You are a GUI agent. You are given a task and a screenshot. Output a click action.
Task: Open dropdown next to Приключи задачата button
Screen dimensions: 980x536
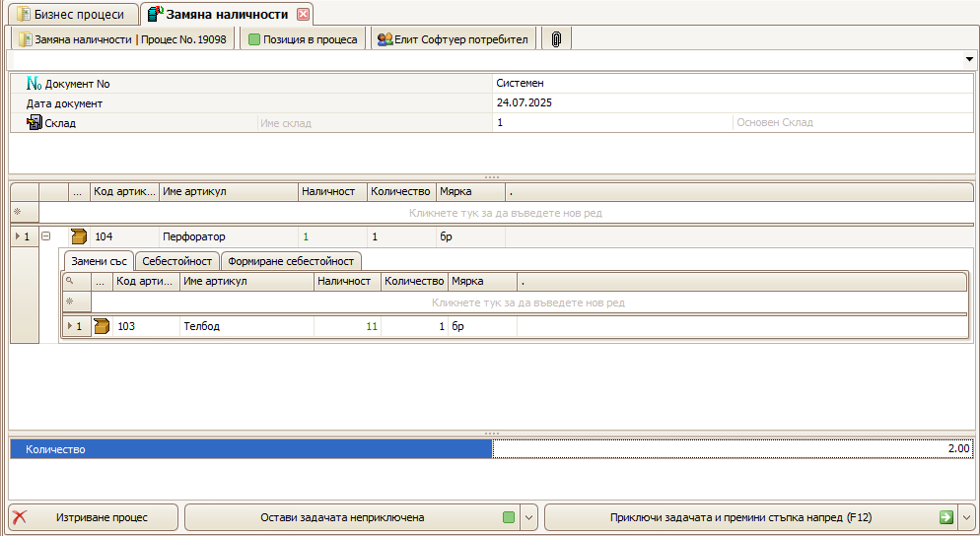click(x=966, y=517)
